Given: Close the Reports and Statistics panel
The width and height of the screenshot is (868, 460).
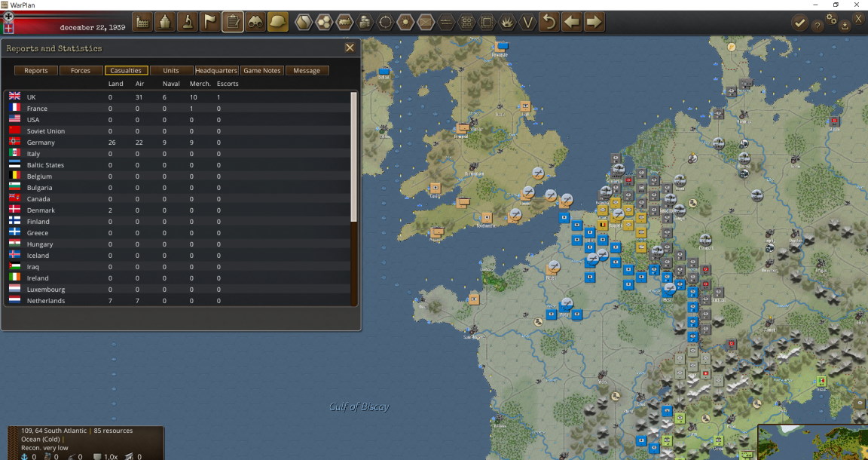Looking at the screenshot, I should [350, 48].
